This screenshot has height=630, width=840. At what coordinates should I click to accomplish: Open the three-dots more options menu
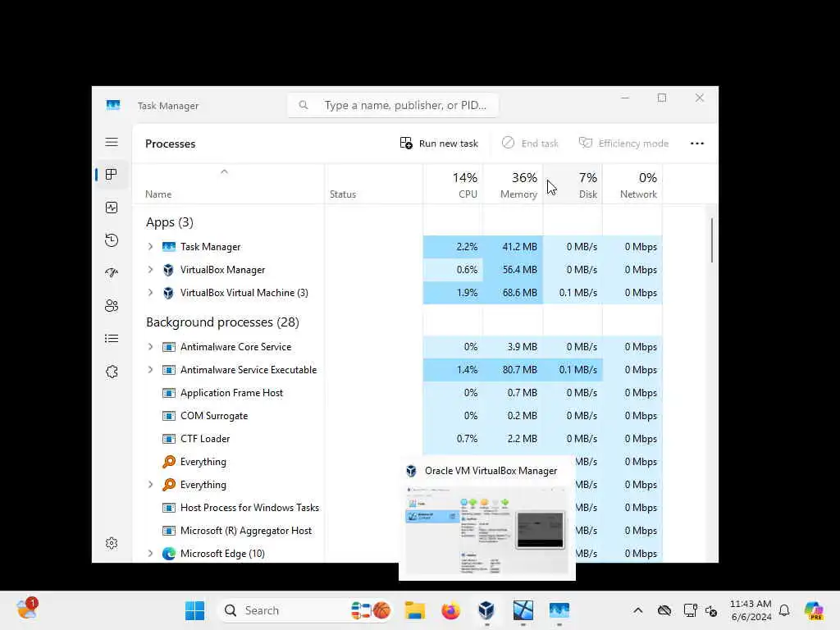tap(697, 144)
